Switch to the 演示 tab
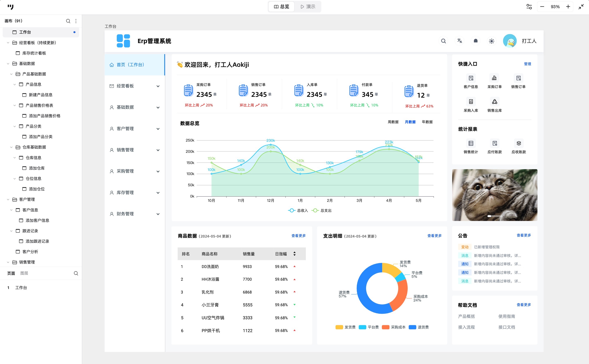 click(308, 7)
